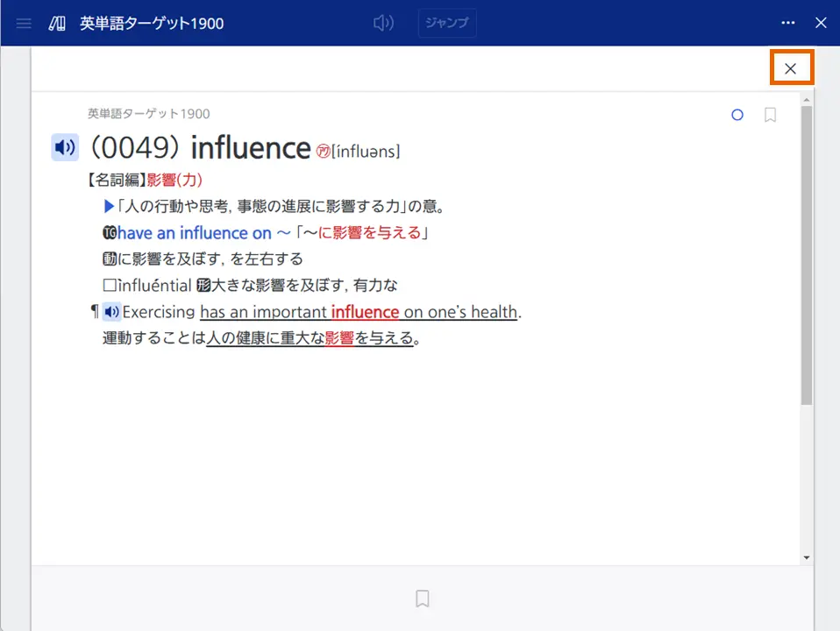Open the navigation hamburger menu
840x631 pixels.
coord(23,23)
